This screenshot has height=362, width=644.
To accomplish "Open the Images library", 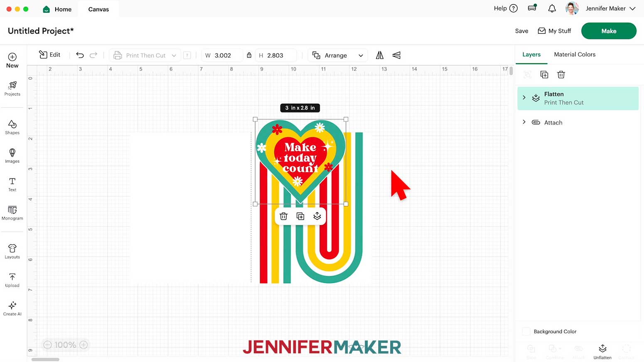I will pos(12,156).
